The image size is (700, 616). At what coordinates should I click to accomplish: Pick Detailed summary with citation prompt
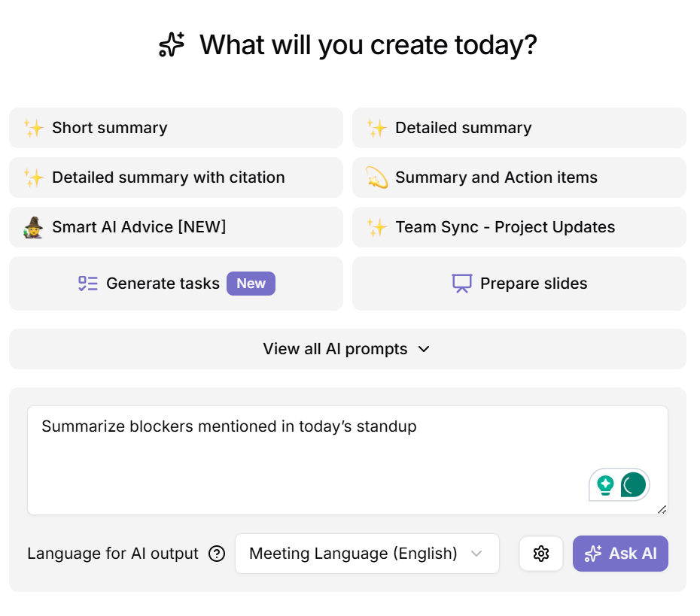[176, 178]
